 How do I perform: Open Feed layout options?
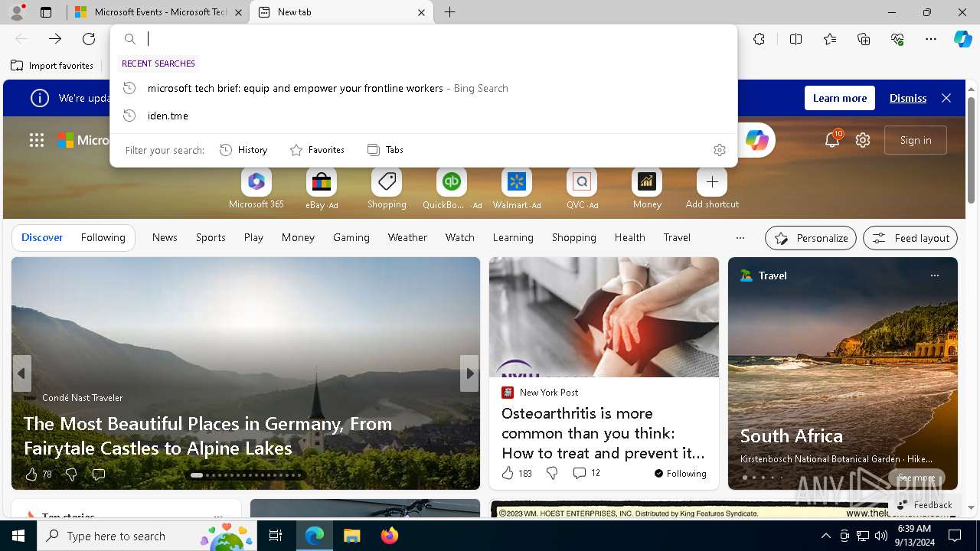click(x=910, y=238)
